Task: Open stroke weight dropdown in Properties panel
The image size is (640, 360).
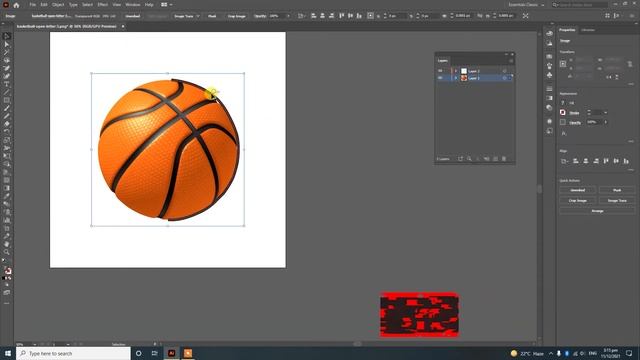Action: [606, 113]
